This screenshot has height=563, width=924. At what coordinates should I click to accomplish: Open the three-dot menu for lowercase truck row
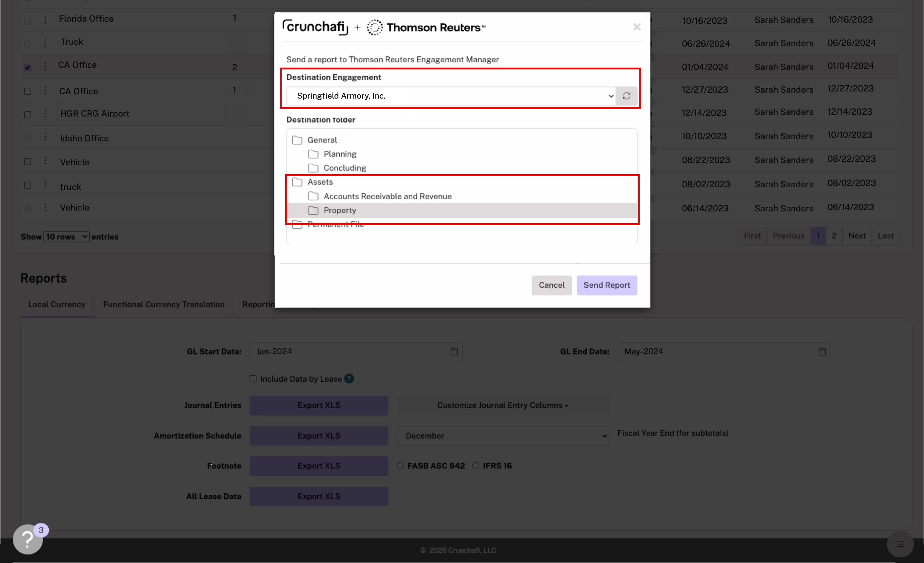(x=45, y=184)
